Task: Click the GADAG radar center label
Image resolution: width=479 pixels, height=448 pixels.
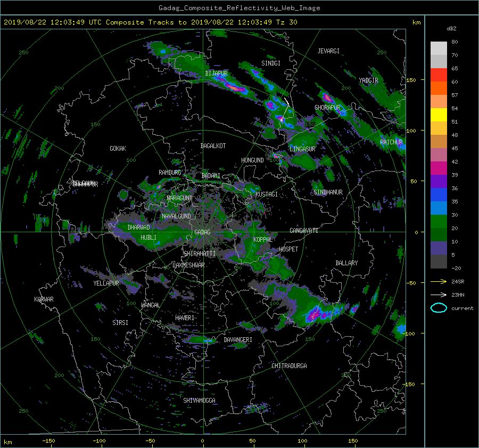Action: 203,232
